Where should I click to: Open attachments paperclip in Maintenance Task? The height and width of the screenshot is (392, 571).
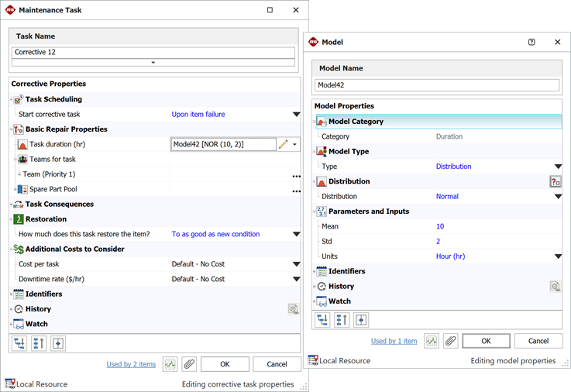coord(189,364)
